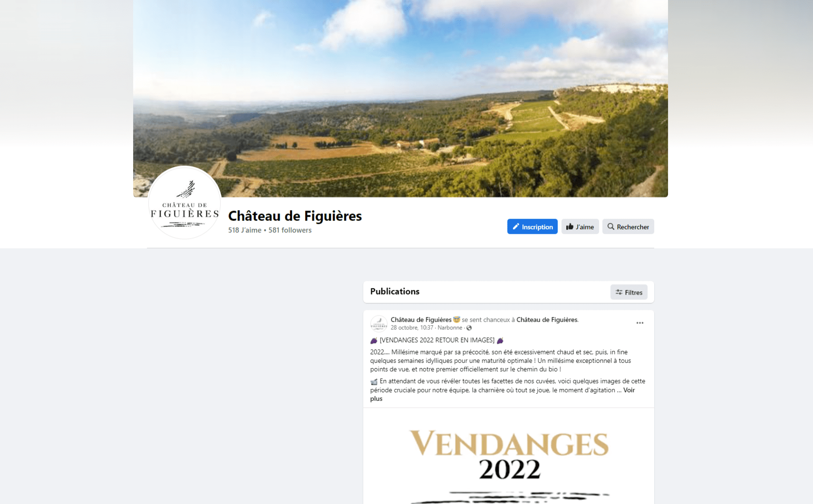Open the 518 J'aime count
The image size is (813, 504).
point(244,230)
